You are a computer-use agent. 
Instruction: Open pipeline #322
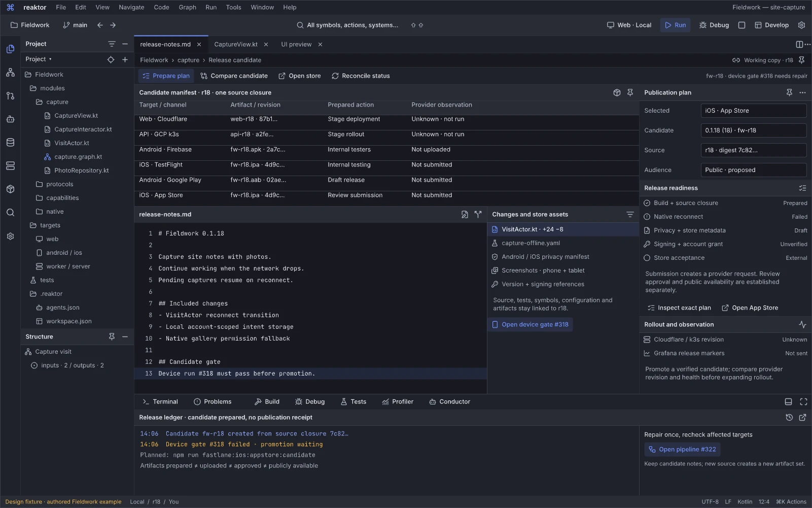(682, 449)
